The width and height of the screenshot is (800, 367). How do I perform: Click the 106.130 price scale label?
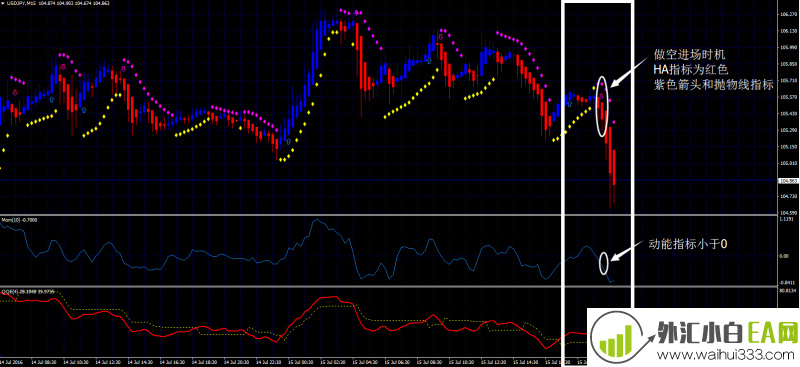click(x=789, y=31)
